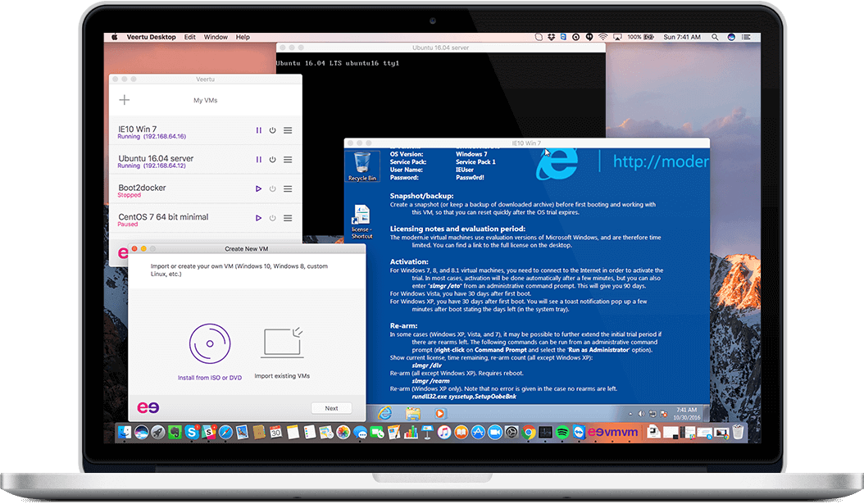Click the Sun 7:41 AM clock in the menu bar
864x504 pixels.
(x=682, y=37)
